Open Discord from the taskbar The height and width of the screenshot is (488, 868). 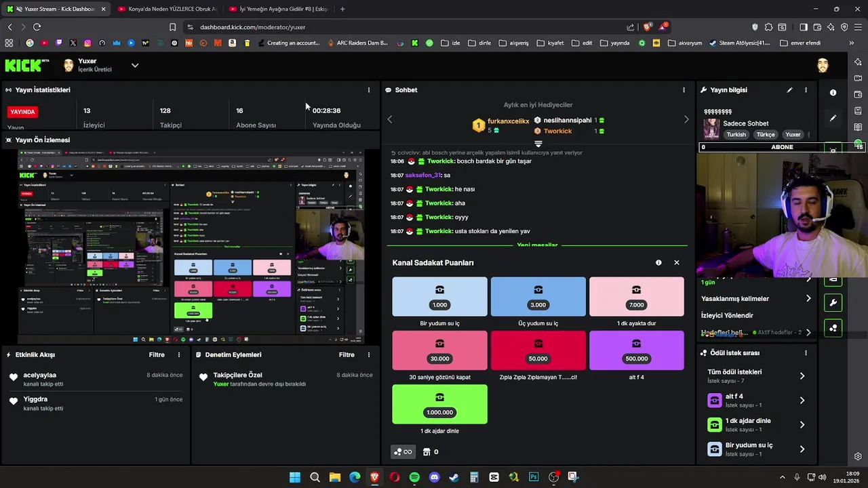(x=434, y=477)
